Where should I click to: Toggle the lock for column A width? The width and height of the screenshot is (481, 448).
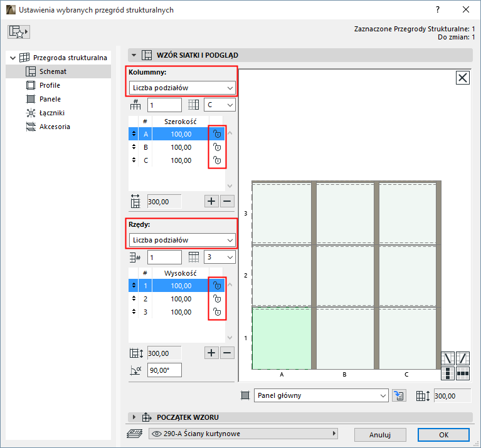[x=217, y=134]
